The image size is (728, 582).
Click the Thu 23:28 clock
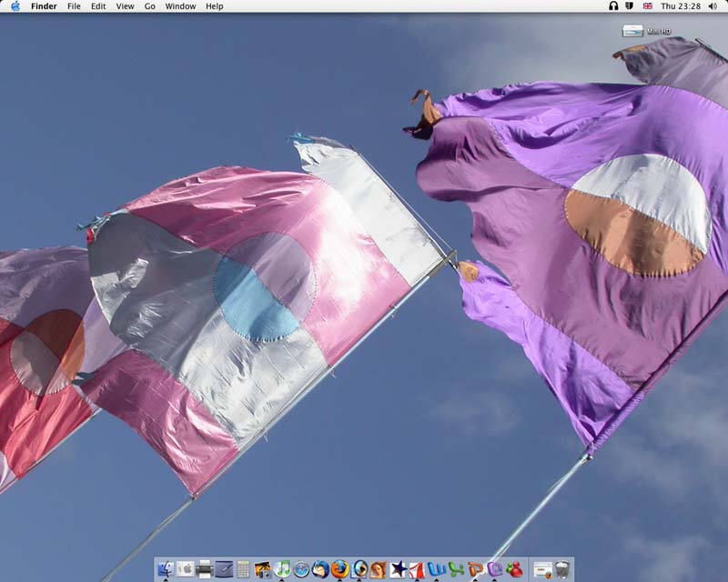(x=681, y=6)
